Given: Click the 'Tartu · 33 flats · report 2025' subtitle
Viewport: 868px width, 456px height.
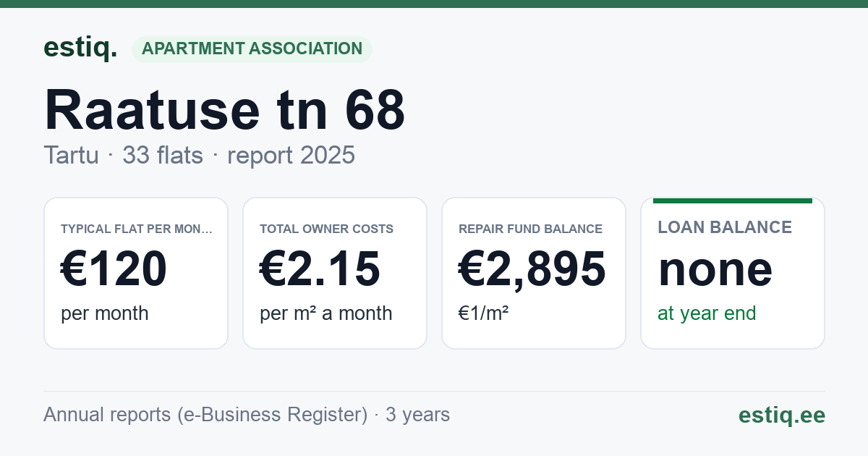Looking at the screenshot, I should (x=199, y=155).
